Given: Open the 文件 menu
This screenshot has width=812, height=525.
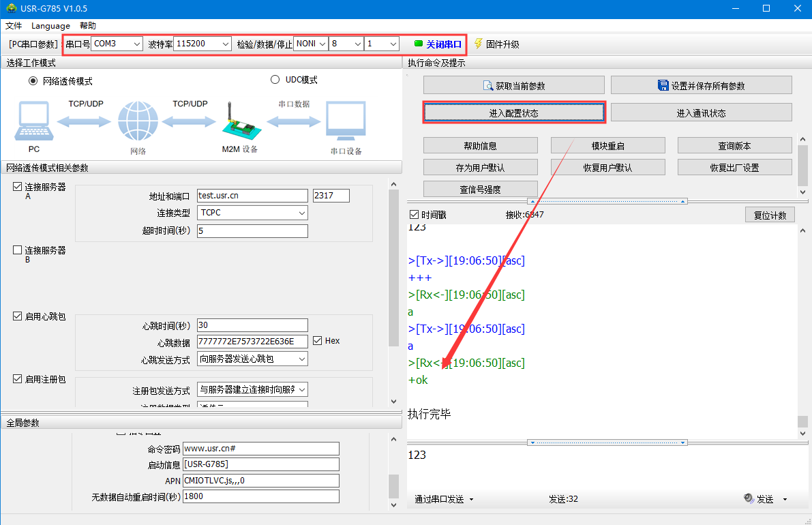Looking at the screenshot, I should [14, 26].
